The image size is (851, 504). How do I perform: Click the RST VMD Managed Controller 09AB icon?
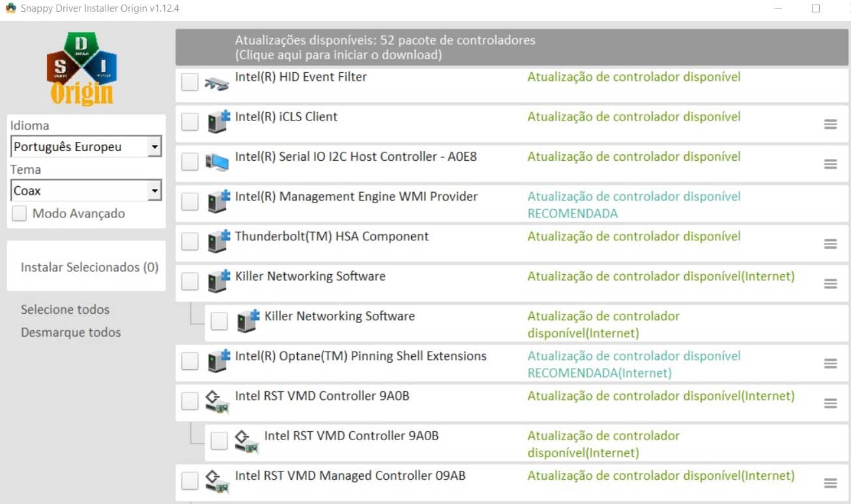tap(217, 481)
